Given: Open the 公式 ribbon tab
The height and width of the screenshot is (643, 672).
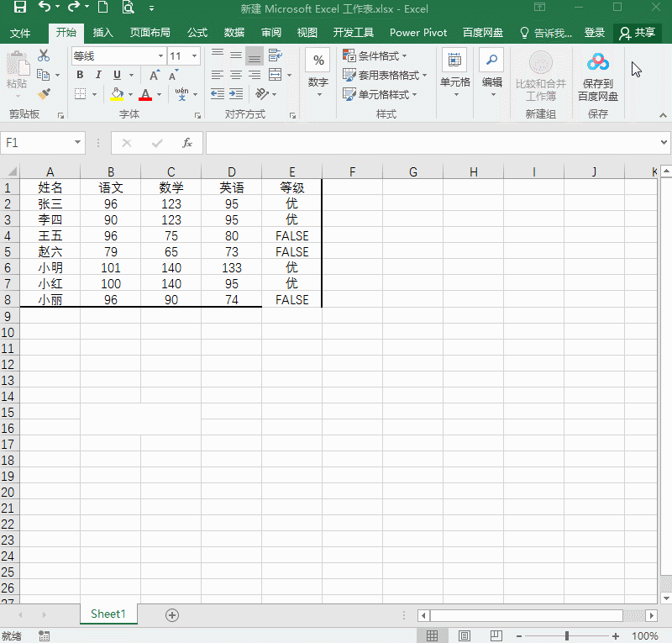Looking at the screenshot, I should pos(197,33).
